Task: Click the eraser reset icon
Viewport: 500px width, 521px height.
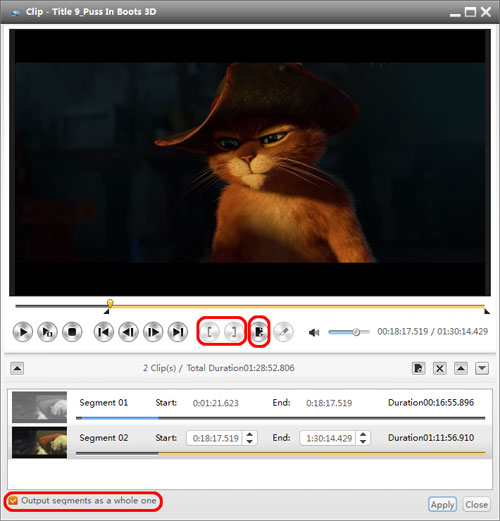Action: [283, 332]
